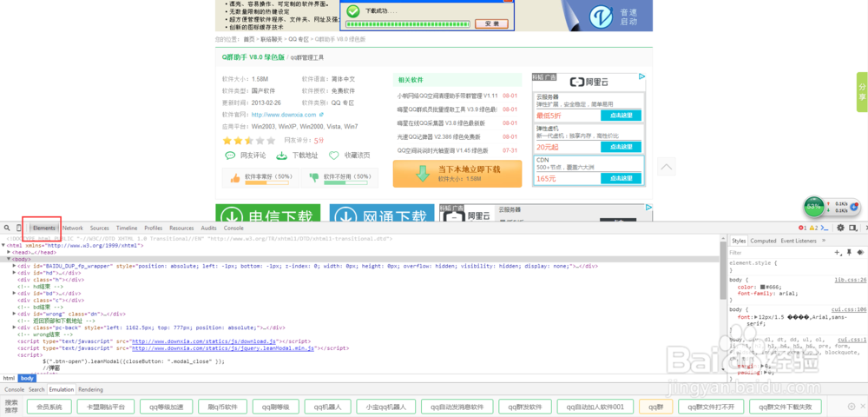Expand the font shorthand property triangle

pos(755,317)
